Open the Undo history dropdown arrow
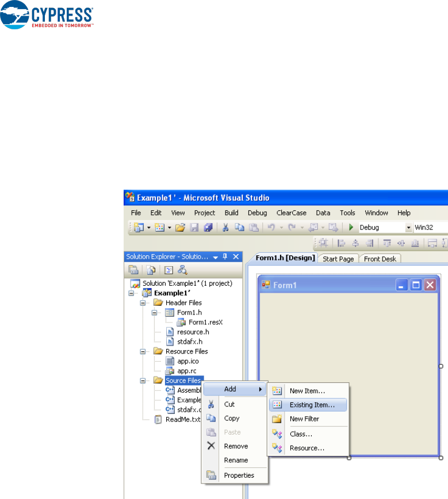Viewport: 448px width, 499px height. (x=281, y=228)
